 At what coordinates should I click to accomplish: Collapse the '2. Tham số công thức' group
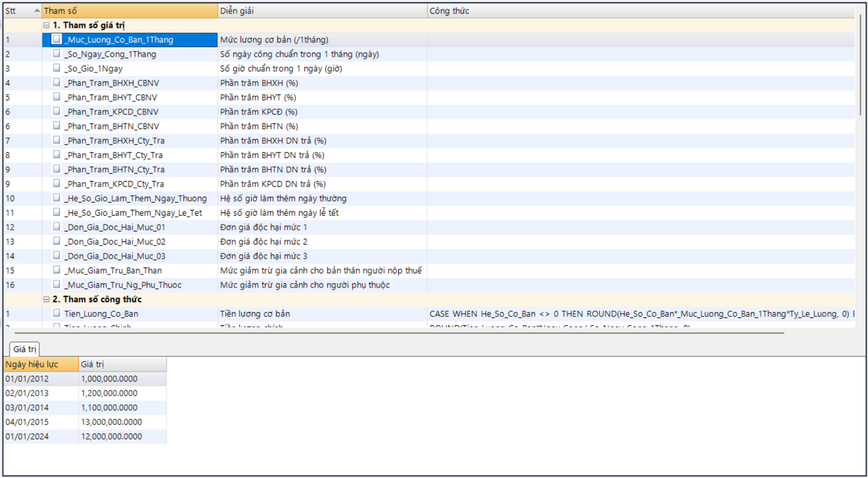[47, 299]
